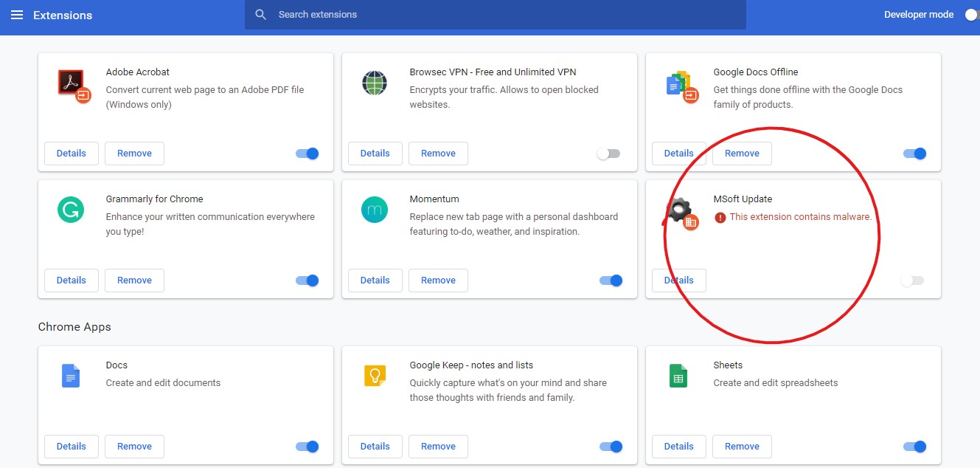Click the "Grammarly for Chrome" title text
The height and width of the screenshot is (468, 980).
(154, 199)
